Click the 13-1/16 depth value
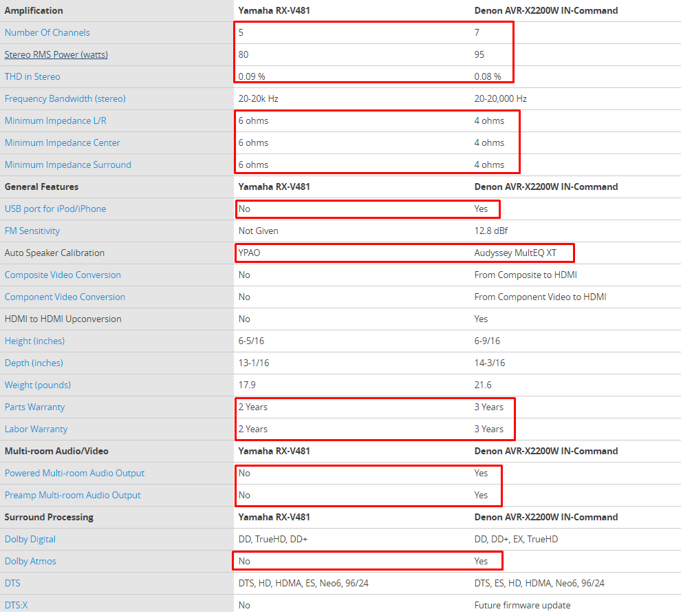681x616 pixels. click(254, 363)
